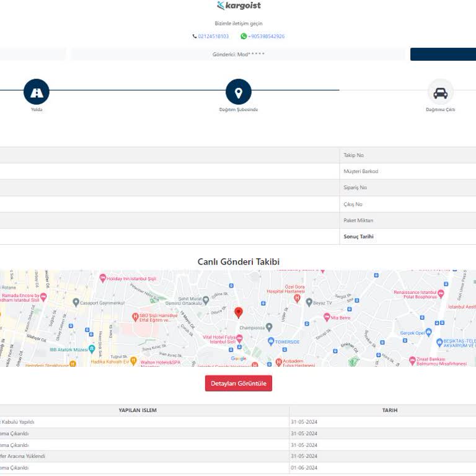476x476 pixels.
Task: Click the Hadika Kahvaltı Evi marker
Action: tap(133, 361)
